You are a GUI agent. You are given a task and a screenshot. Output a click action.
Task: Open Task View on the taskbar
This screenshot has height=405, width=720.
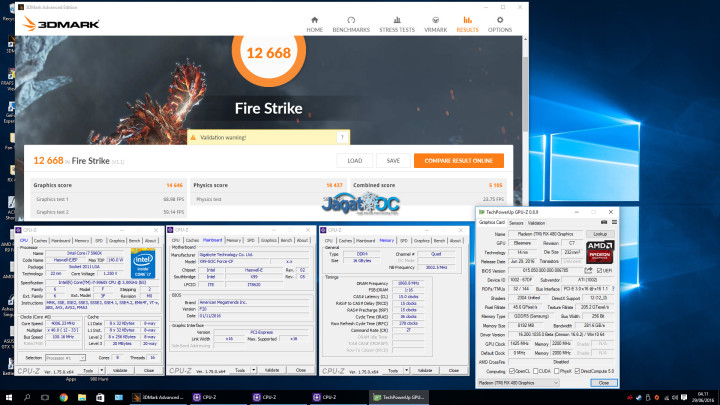point(45,397)
